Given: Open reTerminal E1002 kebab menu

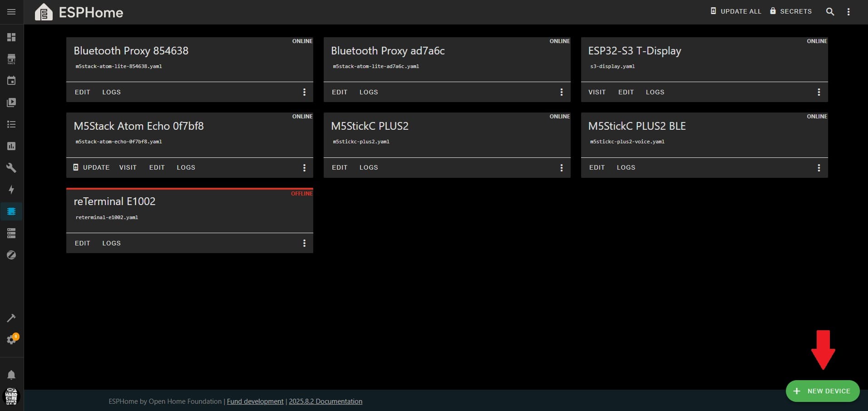Looking at the screenshot, I should click(304, 243).
